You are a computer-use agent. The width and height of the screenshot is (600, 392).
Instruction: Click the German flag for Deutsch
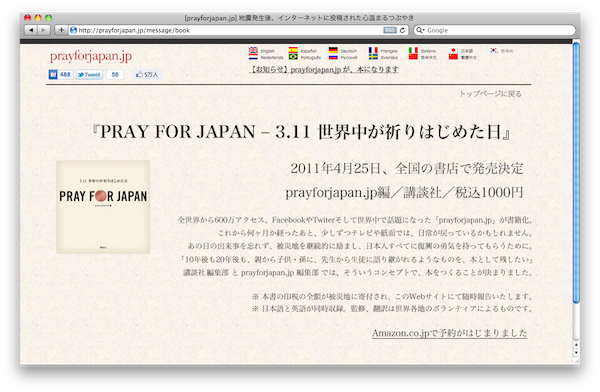333,51
